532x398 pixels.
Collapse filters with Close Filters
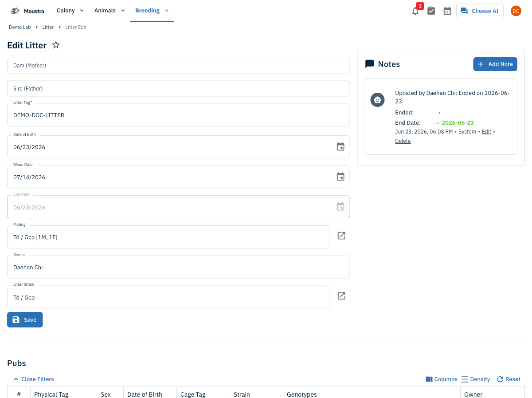[34, 379]
